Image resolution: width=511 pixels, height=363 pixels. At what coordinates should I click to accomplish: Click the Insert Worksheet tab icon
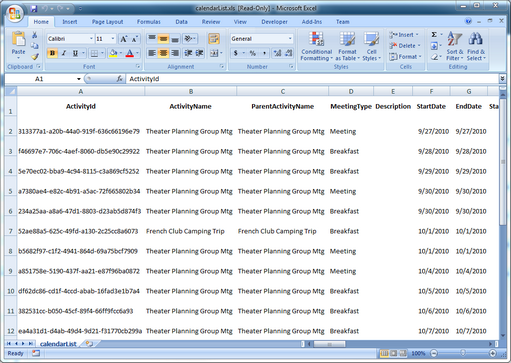click(x=89, y=343)
